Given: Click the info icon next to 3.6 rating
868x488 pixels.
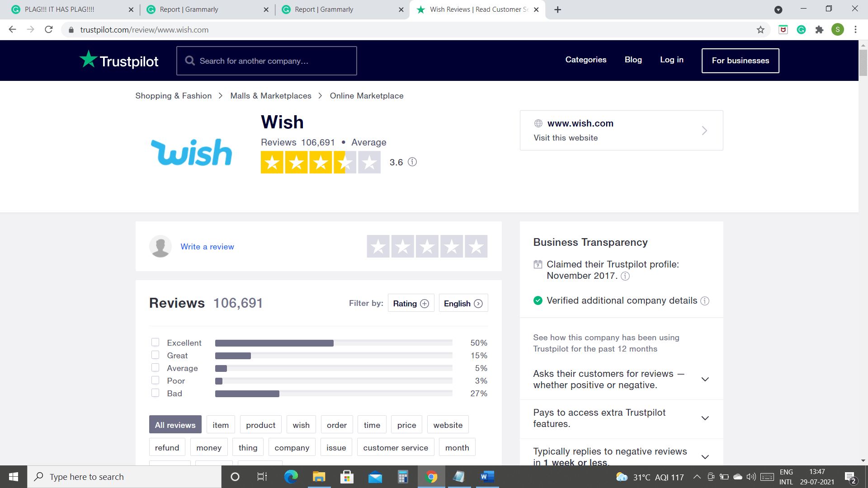Looking at the screenshot, I should [x=412, y=162].
